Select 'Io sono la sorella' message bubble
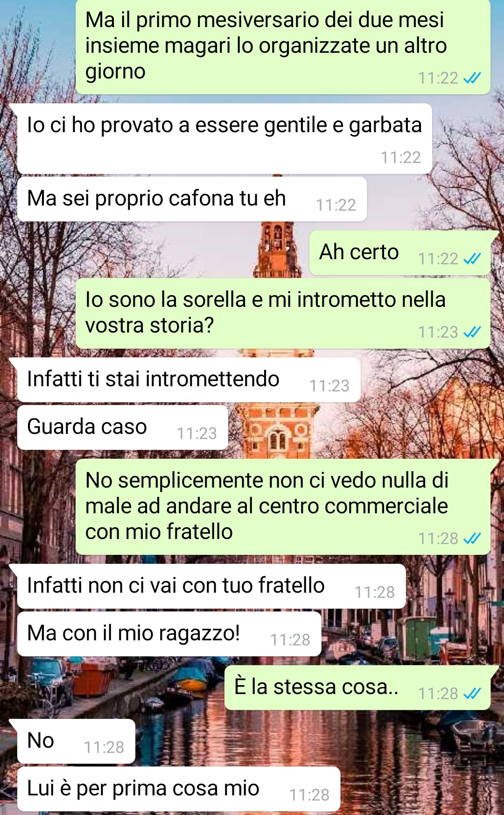The width and height of the screenshot is (504, 815). click(283, 313)
